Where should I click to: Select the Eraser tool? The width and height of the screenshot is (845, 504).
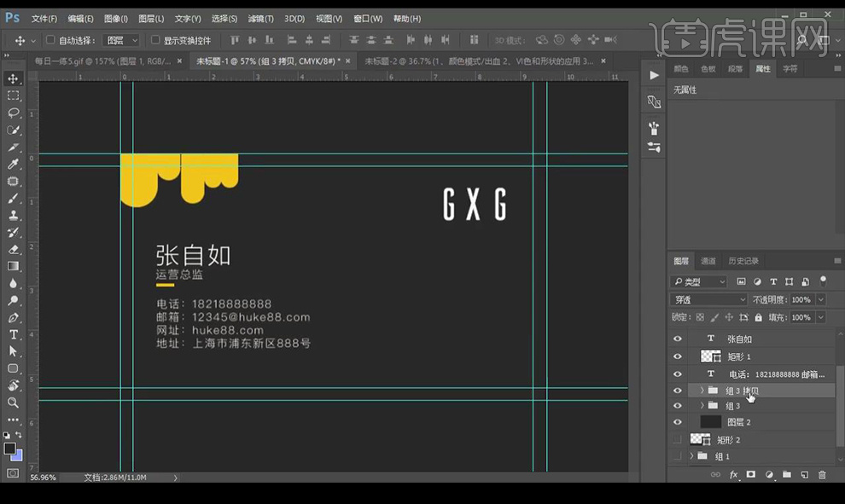[x=13, y=250]
